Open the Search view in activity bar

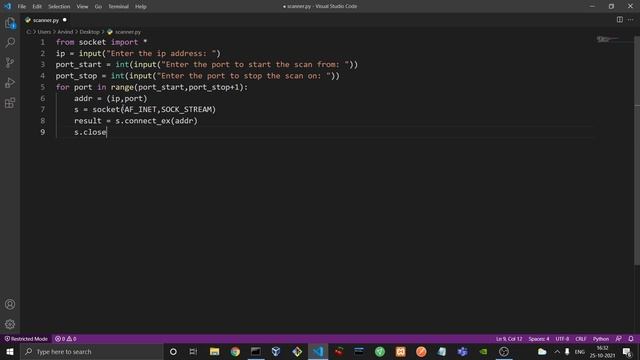(x=10, y=42)
